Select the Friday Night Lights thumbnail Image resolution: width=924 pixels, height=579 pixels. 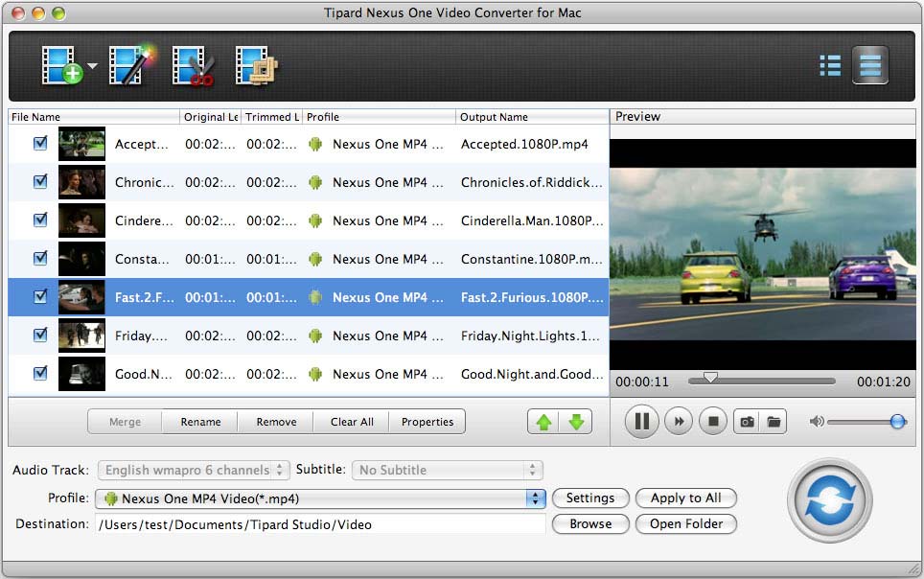point(81,336)
